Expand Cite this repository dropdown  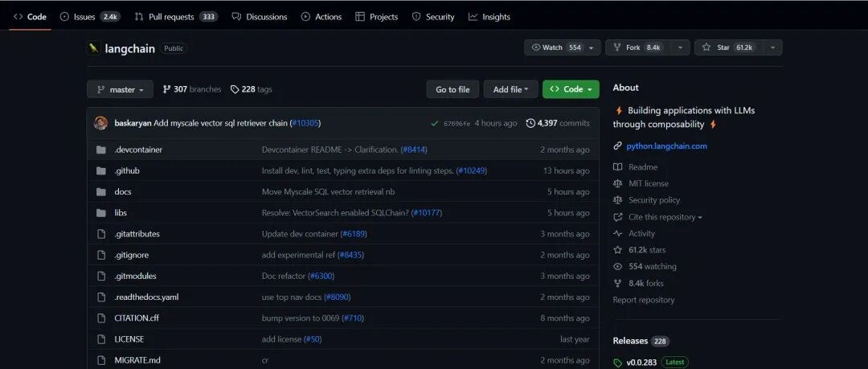(665, 217)
